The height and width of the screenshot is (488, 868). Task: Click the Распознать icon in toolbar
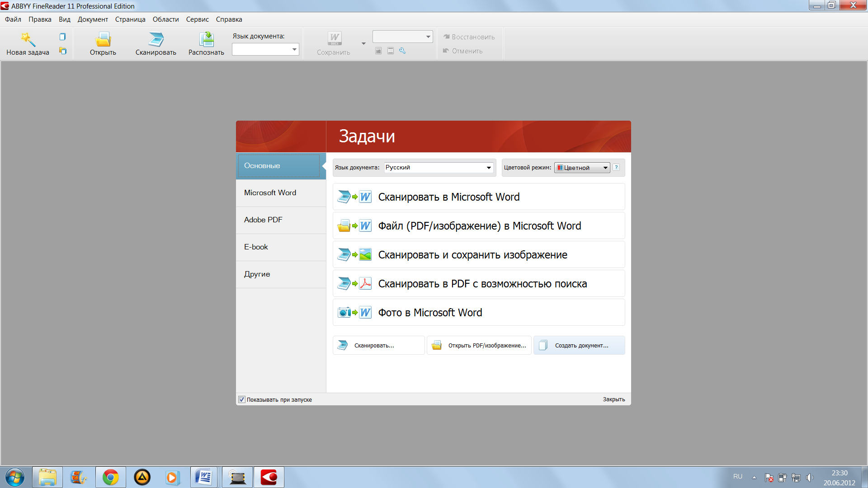[206, 40]
